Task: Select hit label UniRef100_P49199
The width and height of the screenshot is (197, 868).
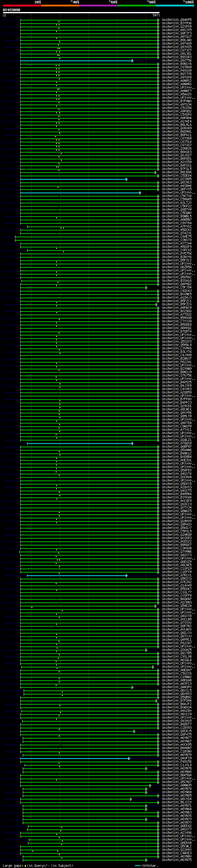Action: (x=177, y=71)
